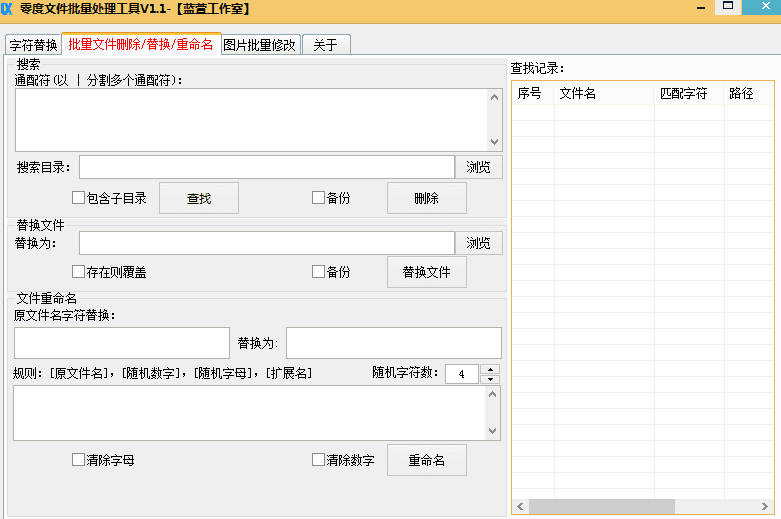Increase 随机字符数 with the up arrow
The height and width of the screenshot is (519, 781).
coord(491,370)
